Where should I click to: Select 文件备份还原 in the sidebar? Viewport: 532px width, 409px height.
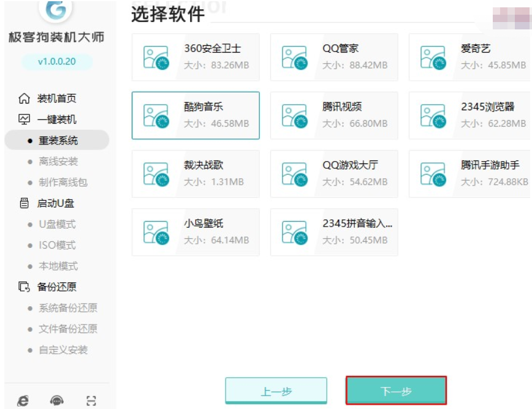pyautogui.click(x=68, y=329)
